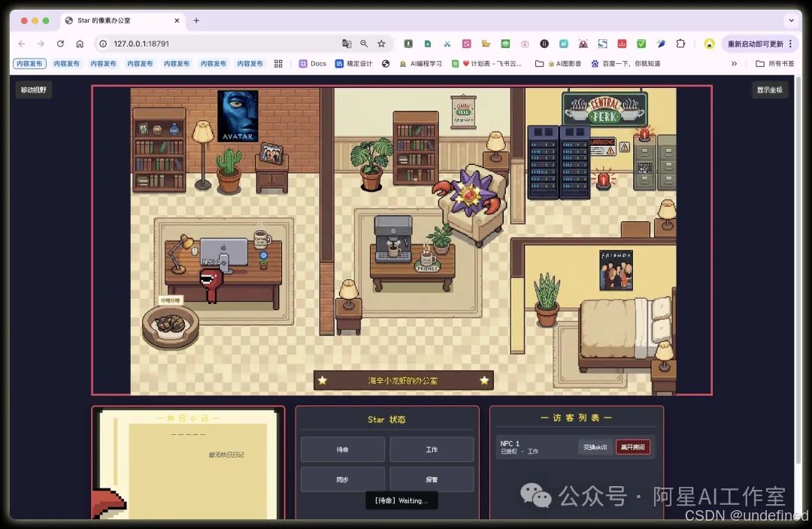Click the 移动视野 button

34,90
